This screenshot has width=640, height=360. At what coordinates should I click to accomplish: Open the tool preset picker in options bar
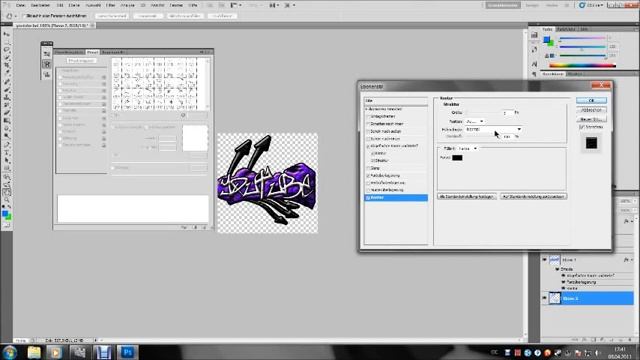[x=11, y=16]
